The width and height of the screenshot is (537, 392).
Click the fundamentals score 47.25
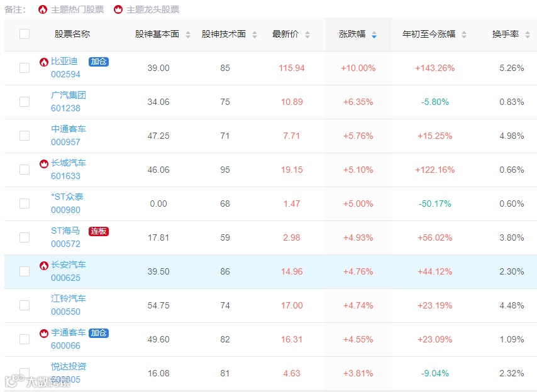(158, 136)
